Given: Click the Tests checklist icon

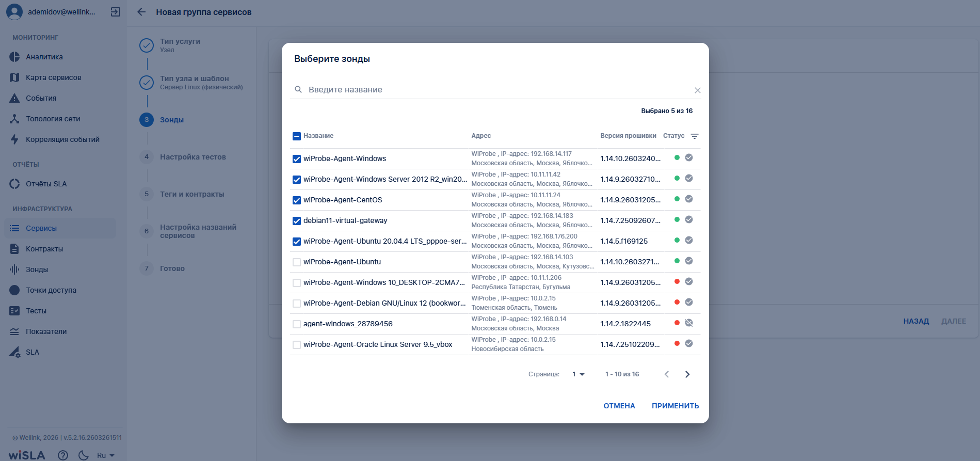Looking at the screenshot, I should [x=14, y=311].
